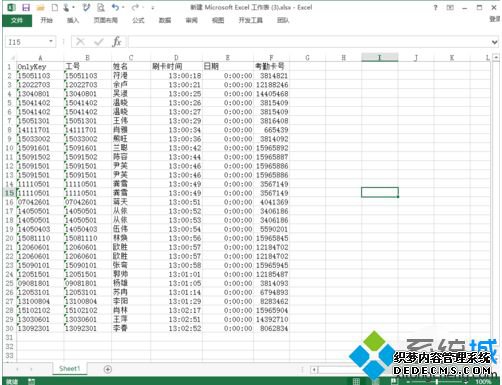
Task: Open the Customize Quick Access Toolbar dropdown
Action: pyautogui.click(x=153, y=8)
